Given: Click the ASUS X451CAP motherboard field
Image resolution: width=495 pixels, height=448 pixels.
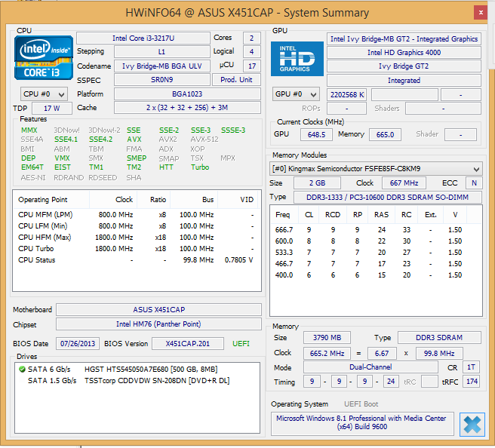Looking at the screenshot, I should [158, 310].
